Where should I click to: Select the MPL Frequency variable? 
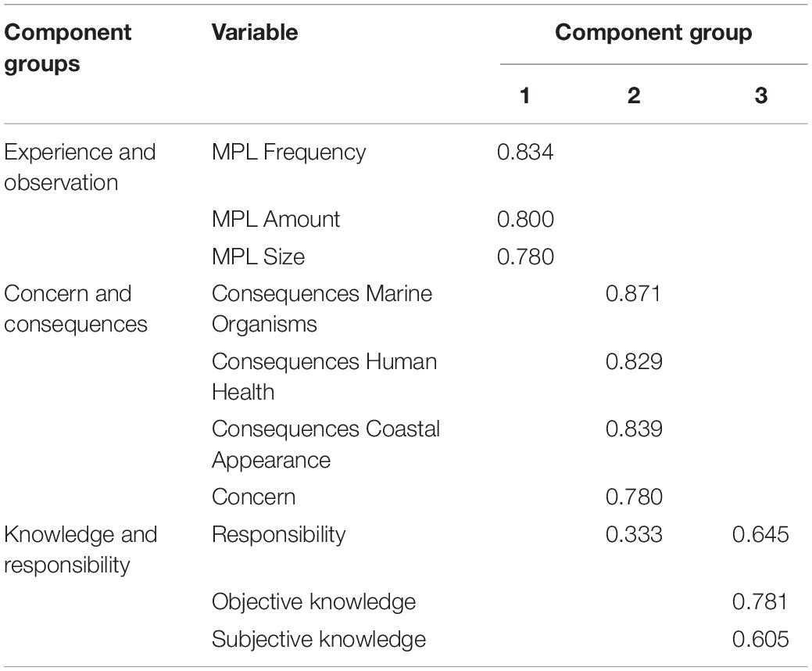289,152
